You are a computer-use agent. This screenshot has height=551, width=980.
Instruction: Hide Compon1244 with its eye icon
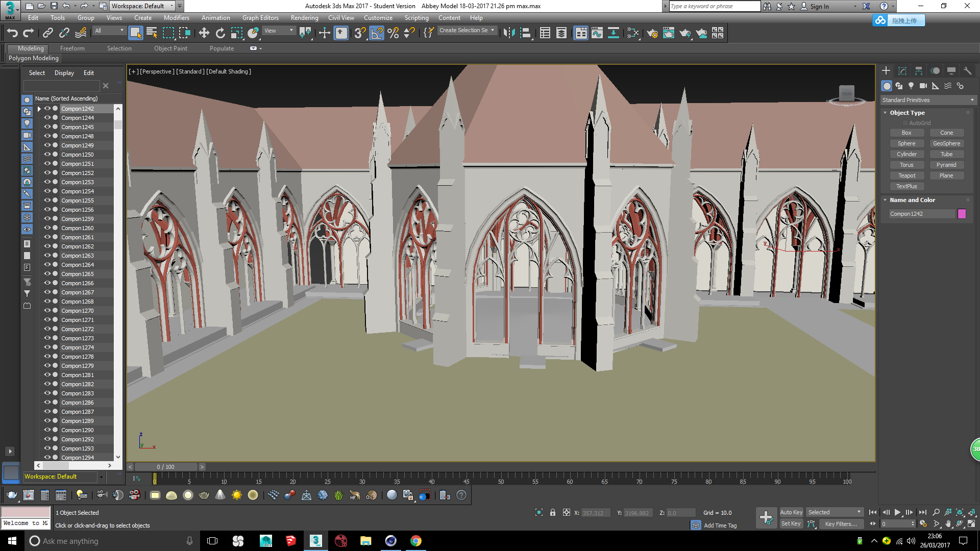click(x=47, y=118)
